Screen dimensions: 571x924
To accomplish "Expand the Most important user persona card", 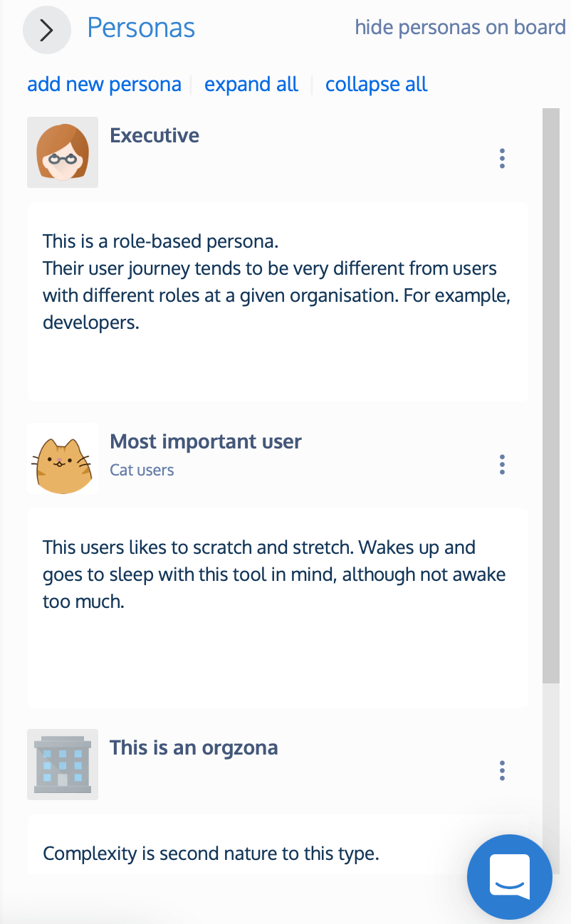I will (205, 441).
